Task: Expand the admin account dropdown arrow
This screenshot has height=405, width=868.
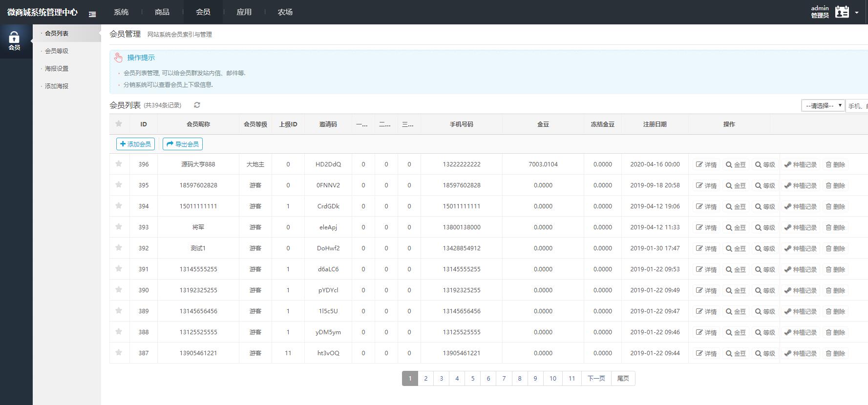Action: [x=857, y=13]
